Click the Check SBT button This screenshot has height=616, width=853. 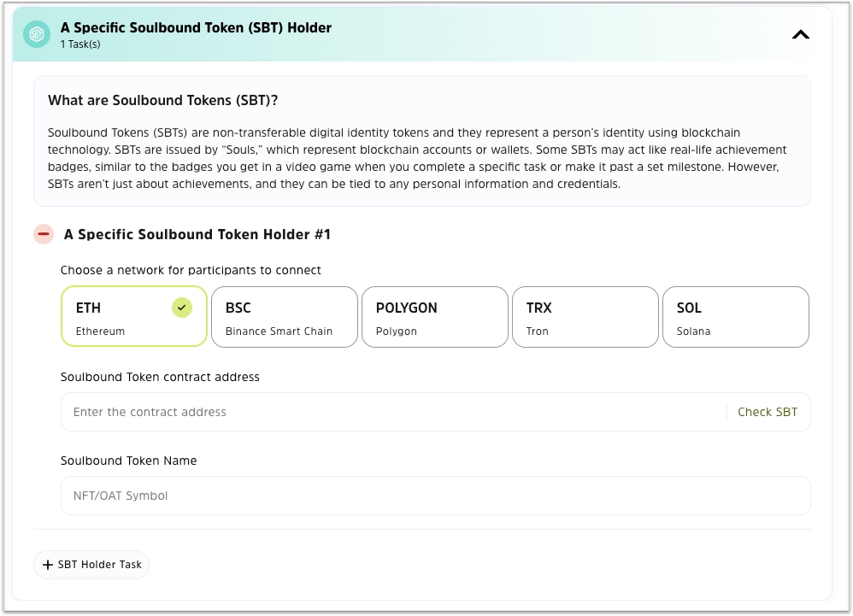767,412
